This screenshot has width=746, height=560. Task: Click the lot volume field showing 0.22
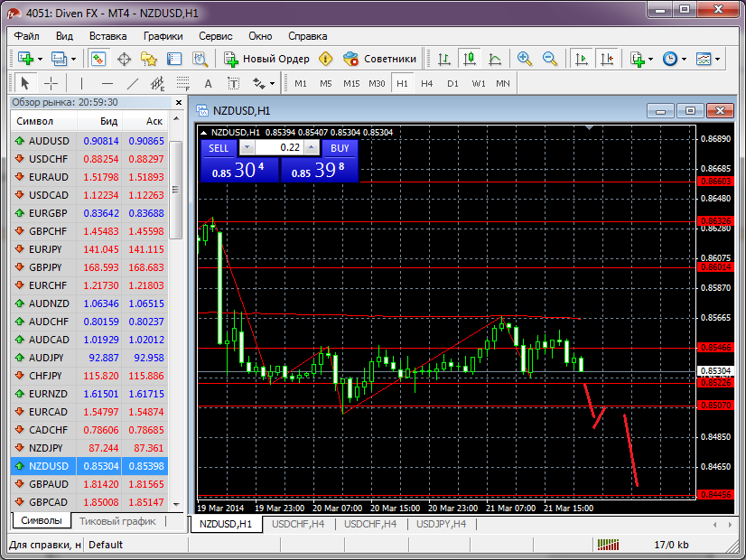279,148
